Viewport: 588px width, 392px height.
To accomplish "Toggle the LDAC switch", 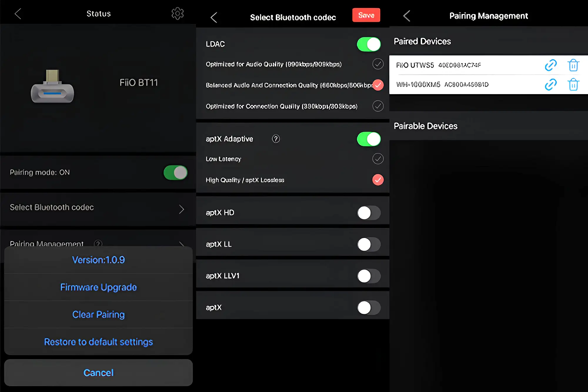I will 369,44.
